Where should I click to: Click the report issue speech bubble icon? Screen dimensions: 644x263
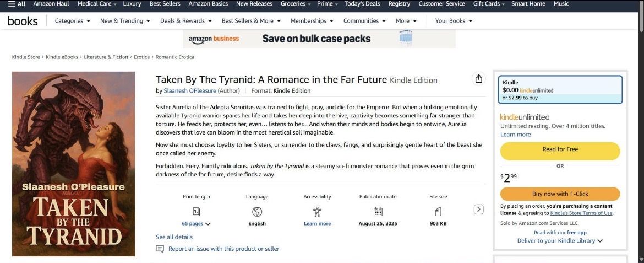click(160, 249)
